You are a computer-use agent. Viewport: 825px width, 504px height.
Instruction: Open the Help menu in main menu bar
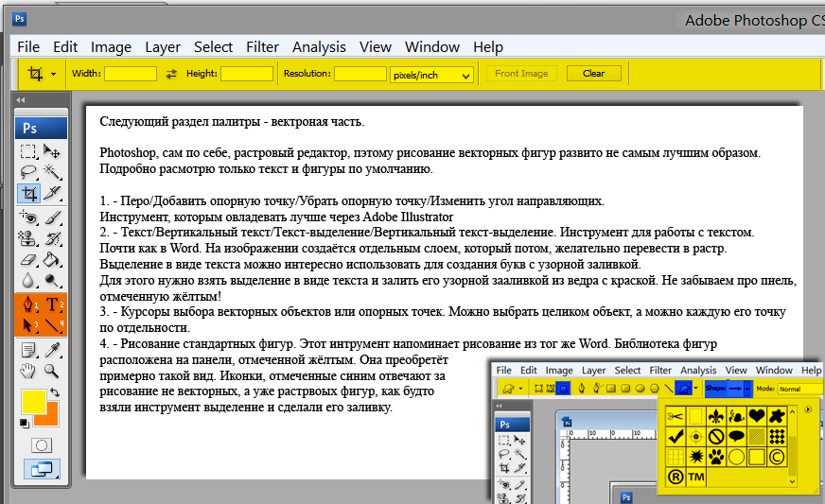point(488,47)
